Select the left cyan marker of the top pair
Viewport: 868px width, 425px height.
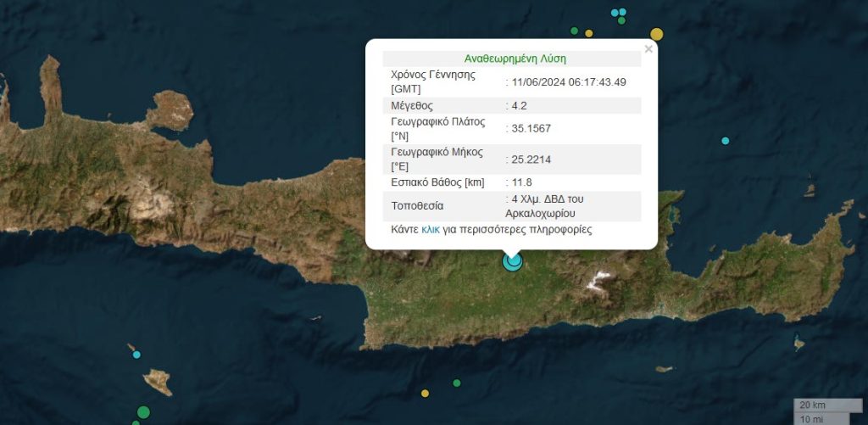click(x=615, y=13)
